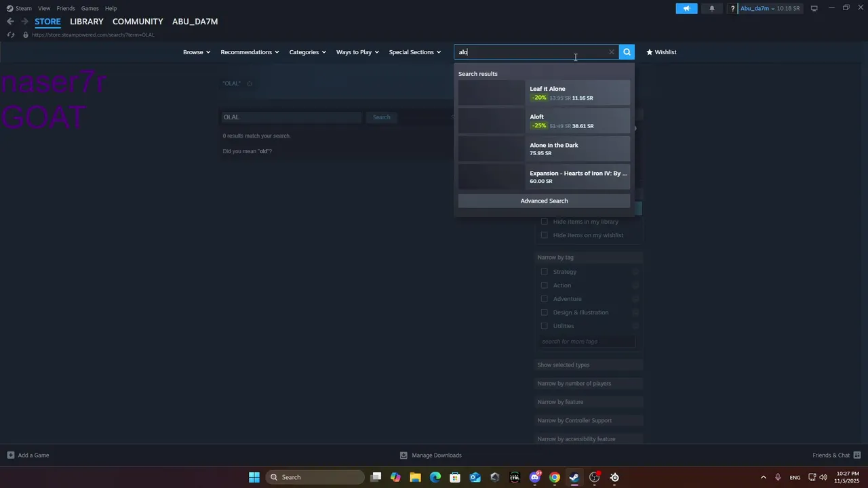Show hidden system tray icons
This screenshot has height=488, width=868.
[763, 477]
